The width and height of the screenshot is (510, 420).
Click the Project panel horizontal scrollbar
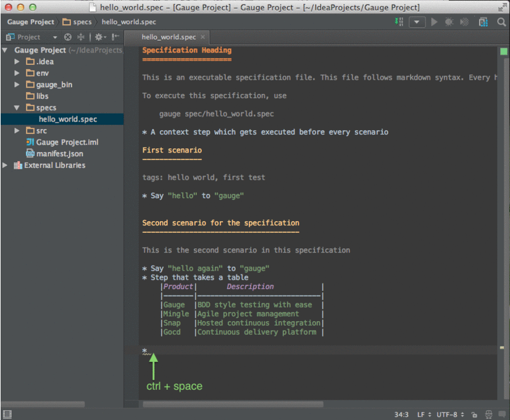click(x=43, y=404)
